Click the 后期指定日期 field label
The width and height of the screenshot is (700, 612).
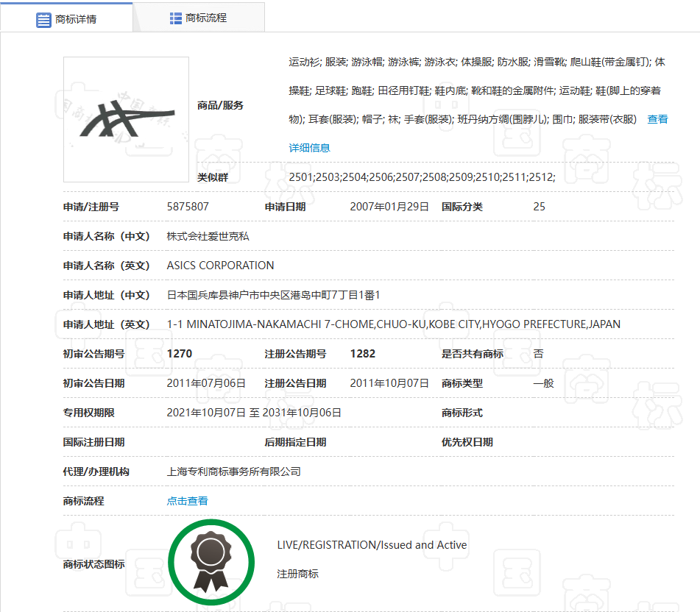(295, 442)
